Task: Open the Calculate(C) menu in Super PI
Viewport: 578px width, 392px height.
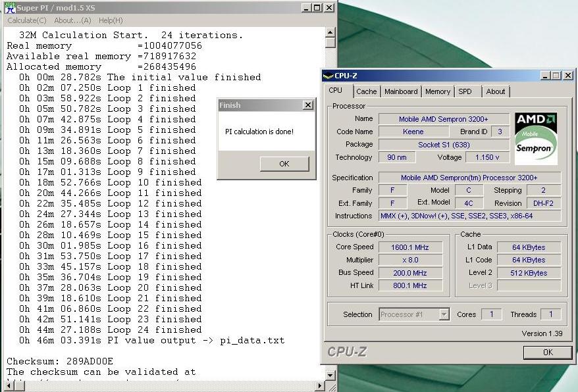Action: click(27, 20)
